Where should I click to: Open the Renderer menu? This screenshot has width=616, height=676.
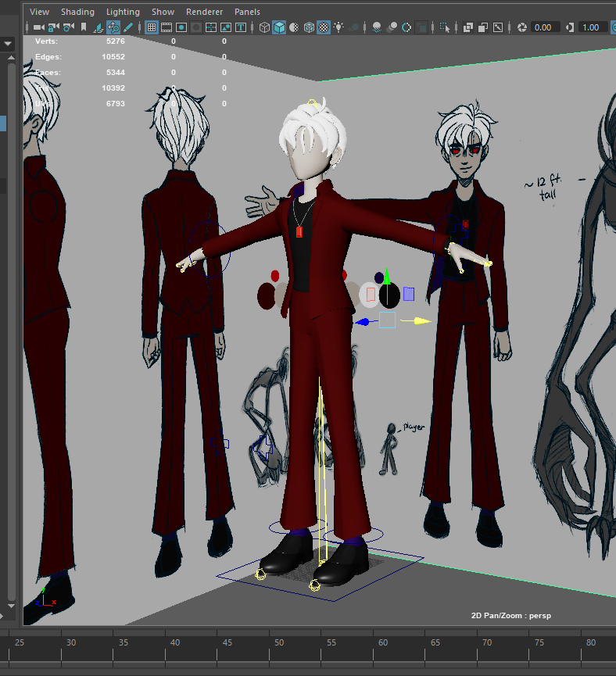(x=205, y=12)
